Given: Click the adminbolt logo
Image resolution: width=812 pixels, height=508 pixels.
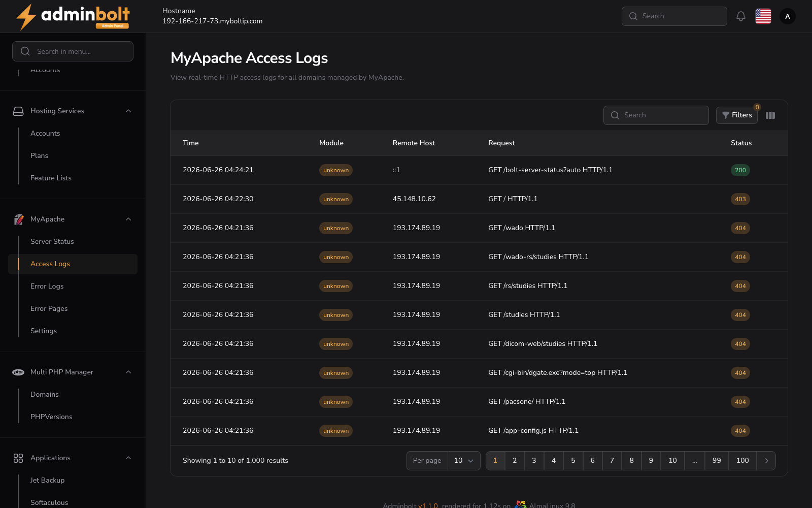Looking at the screenshot, I should tap(73, 17).
